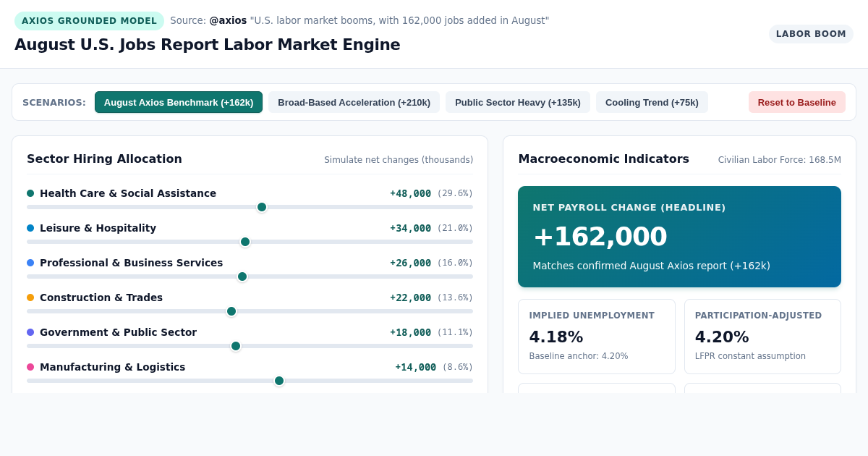The width and height of the screenshot is (868, 456).
Task: Click the Leisure & Hospitality slider handle
Action: tap(245, 242)
